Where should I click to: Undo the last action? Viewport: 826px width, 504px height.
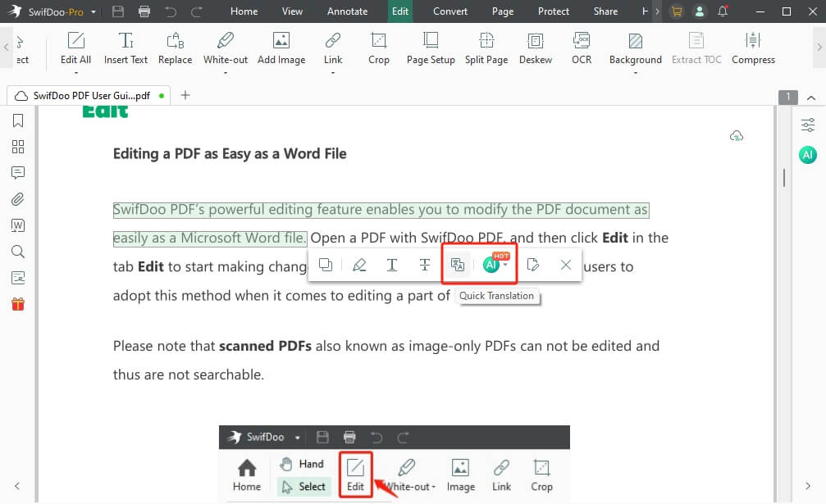(x=170, y=11)
